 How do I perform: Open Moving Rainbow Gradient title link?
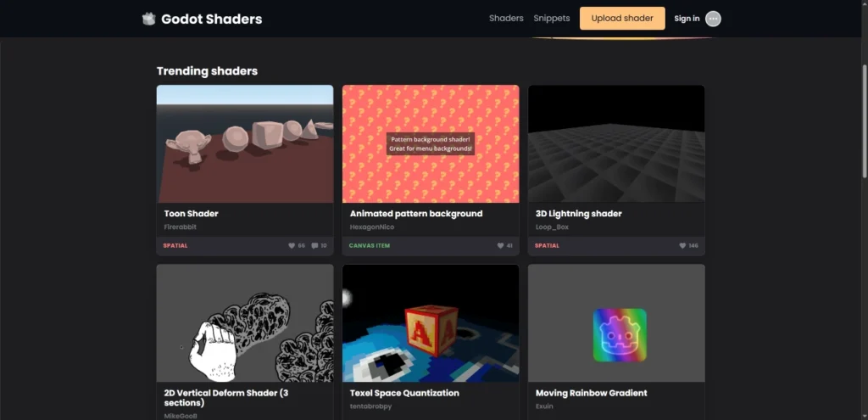[591, 393]
